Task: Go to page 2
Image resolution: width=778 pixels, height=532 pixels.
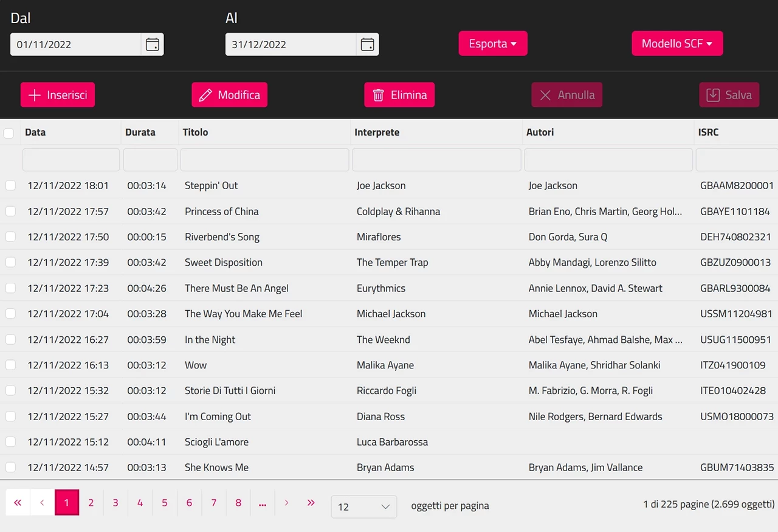Action: tap(91, 503)
